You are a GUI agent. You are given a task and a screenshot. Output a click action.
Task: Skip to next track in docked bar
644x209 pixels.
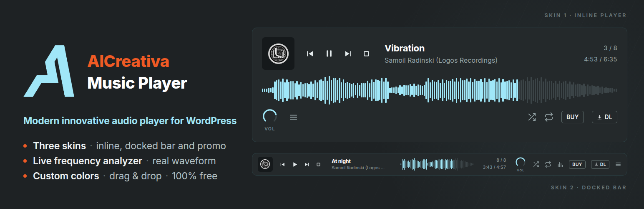pyautogui.click(x=307, y=165)
